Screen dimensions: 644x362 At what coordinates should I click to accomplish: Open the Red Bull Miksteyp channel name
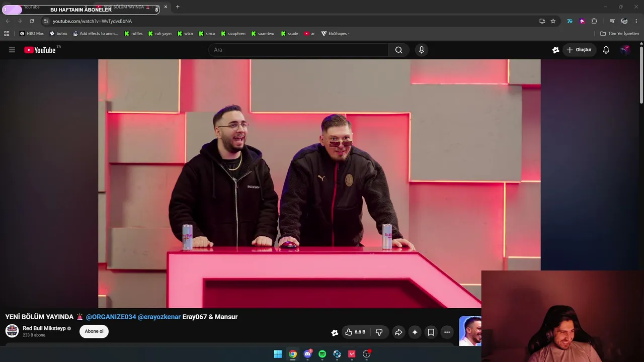click(44, 328)
